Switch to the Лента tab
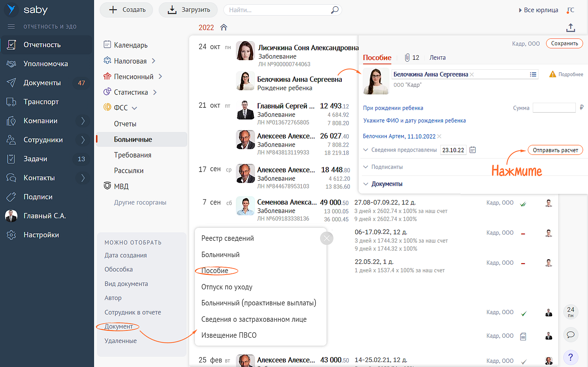The height and width of the screenshot is (367, 588). click(437, 57)
